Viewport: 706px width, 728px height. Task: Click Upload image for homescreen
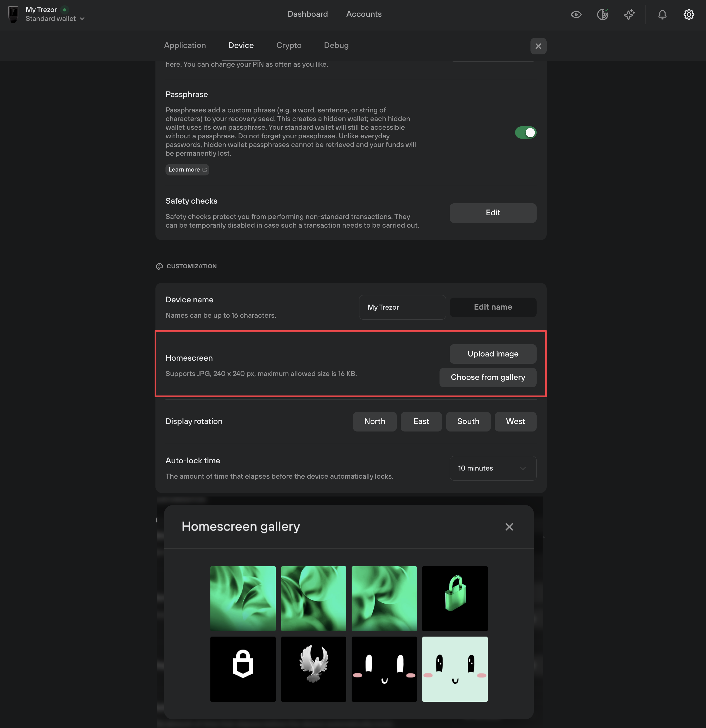click(x=493, y=354)
